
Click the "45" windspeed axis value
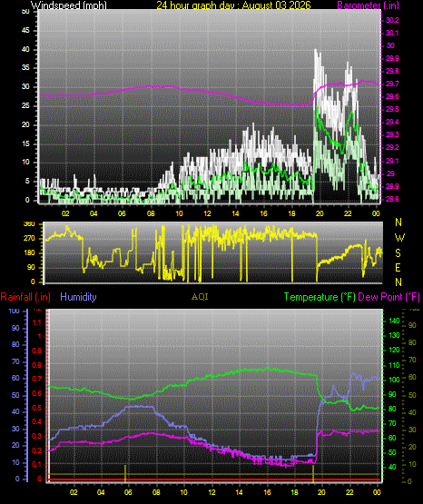coord(25,31)
